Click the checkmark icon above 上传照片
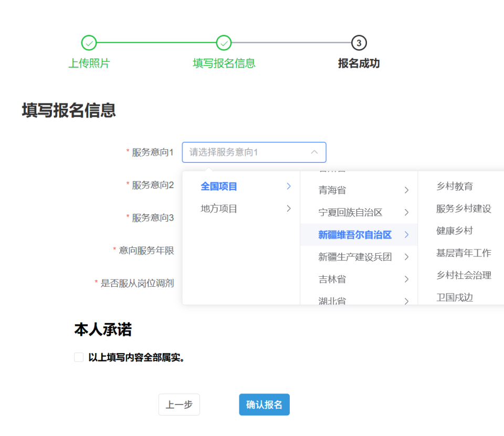 click(88, 43)
